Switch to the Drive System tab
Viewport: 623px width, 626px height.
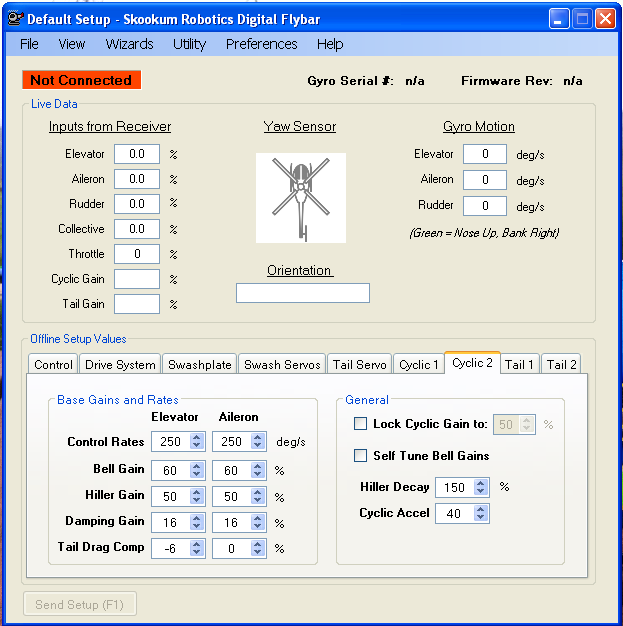120,364
